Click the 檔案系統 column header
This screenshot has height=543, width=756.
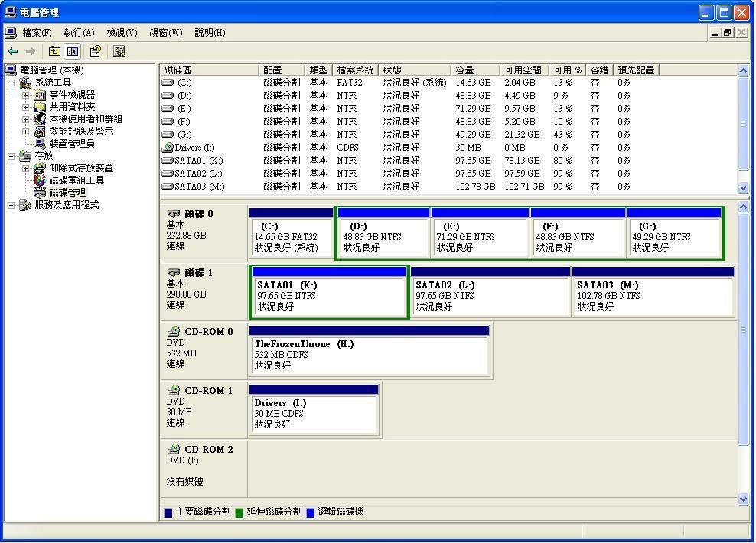(356, 70)
